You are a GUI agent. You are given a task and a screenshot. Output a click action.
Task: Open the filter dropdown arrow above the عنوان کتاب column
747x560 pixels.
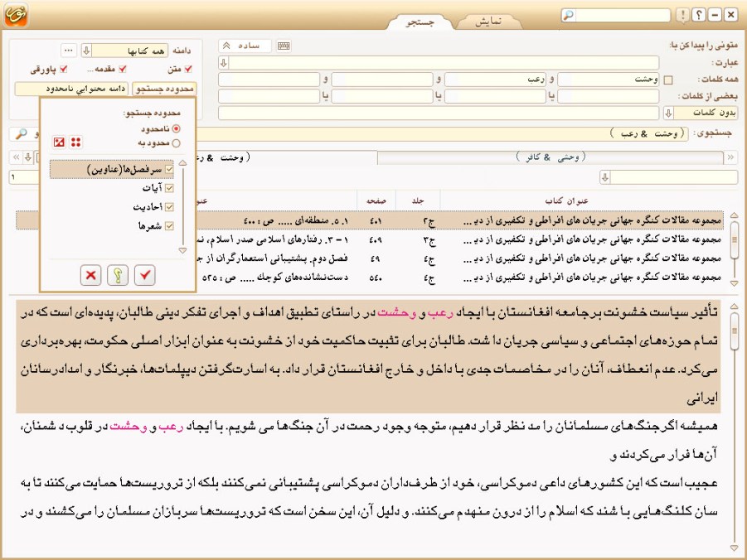click(605, 177)
